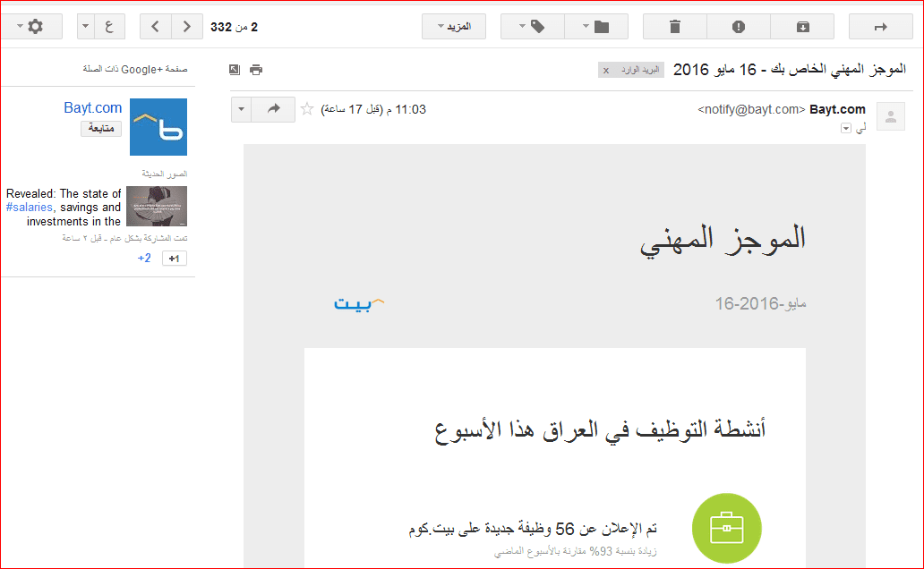Click the الموجز المهني heading
Image resolution: width=924 pixels, height=569 pixels.
coord(723,240)
